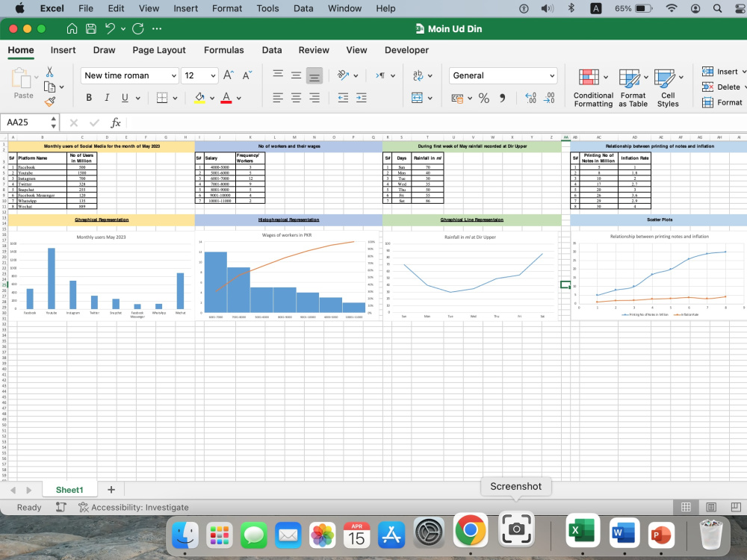The image size is (747, 560).
Task: Apply borders with the borders icon
Action: pos(162,98)
